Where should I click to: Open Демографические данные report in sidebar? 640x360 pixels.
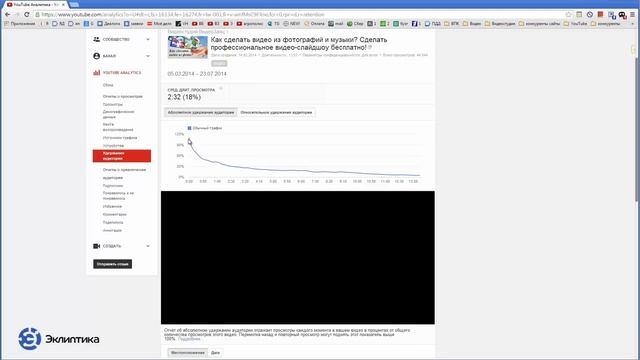click(x=118, y=114)
